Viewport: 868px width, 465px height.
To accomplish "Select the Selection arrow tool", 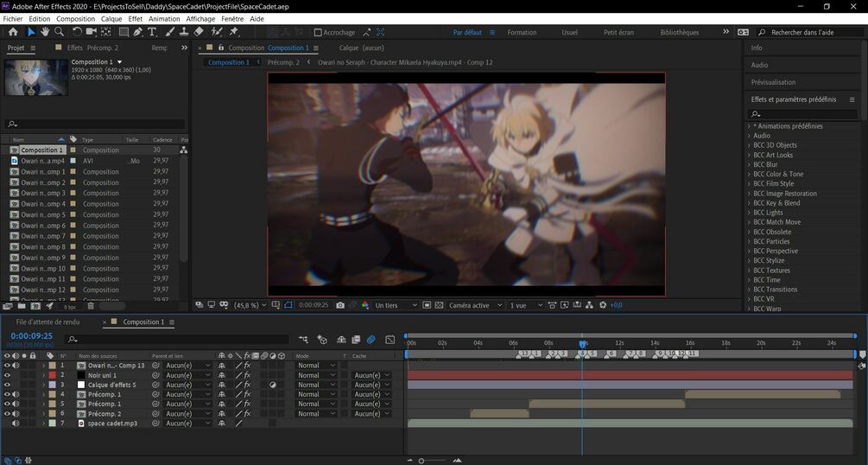I will [x=31, y=32].
